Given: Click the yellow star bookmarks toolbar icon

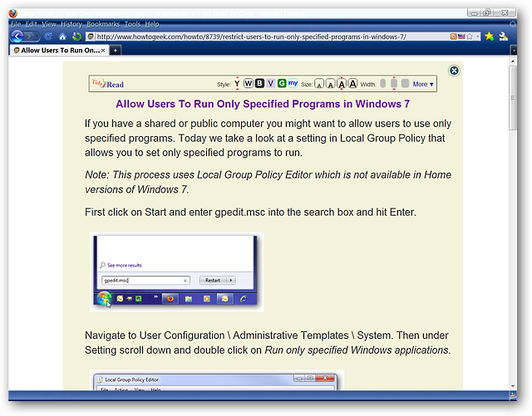Looking at the screenshot, I should [x=489, y=37].
